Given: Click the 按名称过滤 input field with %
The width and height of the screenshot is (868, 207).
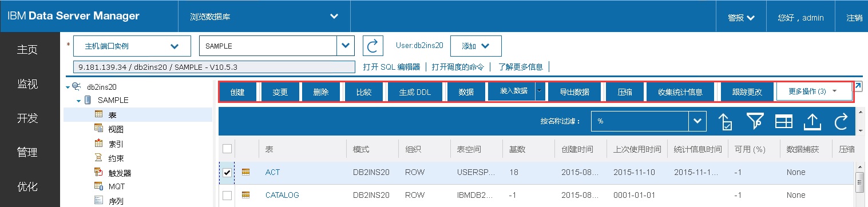Looking at the screenshot, I should [x=640, y=121].
